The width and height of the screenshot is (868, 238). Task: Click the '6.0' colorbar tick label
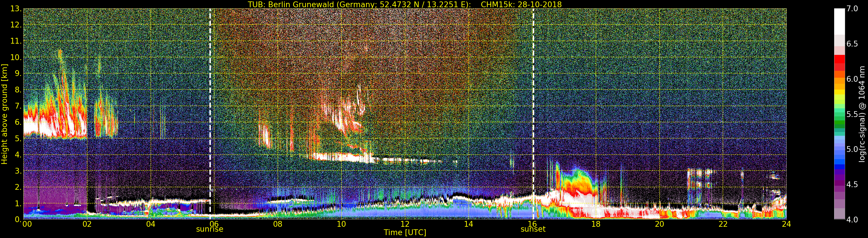(x=852, y=79)
